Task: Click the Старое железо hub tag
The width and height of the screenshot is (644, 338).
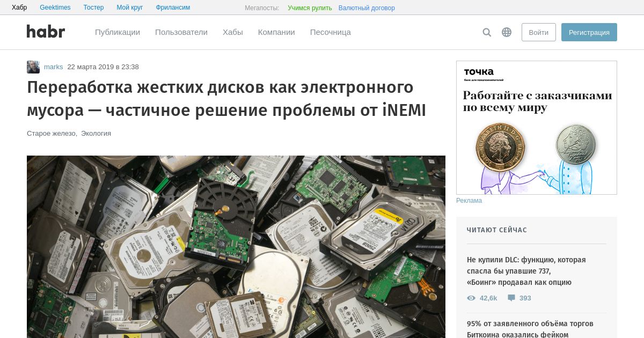Action: (x=52, y=133)
